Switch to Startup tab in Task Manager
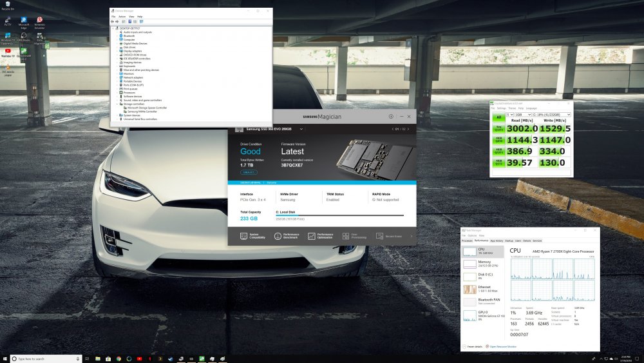Screen dimensions: 644x363 [x=509, y=240]
